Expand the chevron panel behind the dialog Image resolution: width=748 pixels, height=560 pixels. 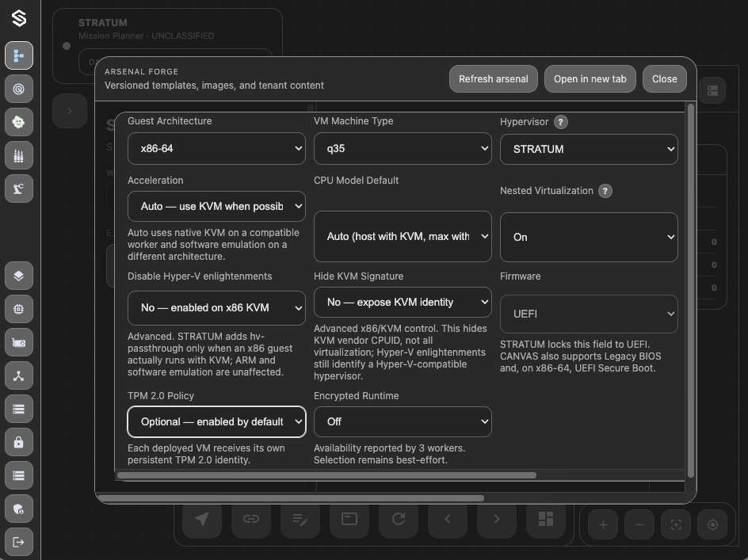[70, 111]
